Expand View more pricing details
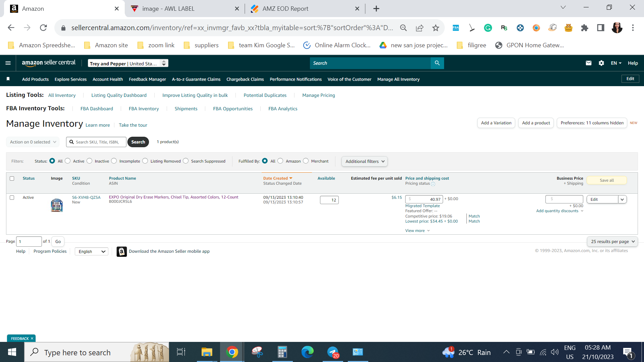This screenshot has height=362, width=644. pos(418,231)
